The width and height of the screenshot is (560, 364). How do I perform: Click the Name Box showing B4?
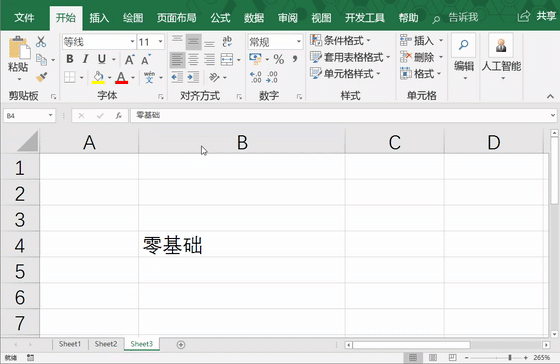pos(29,116)
